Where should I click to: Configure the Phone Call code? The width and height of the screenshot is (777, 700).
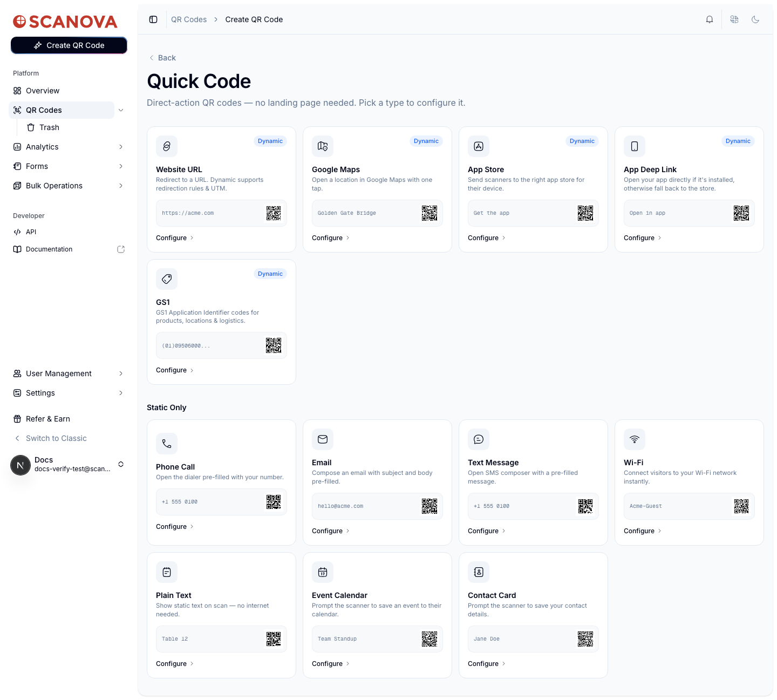(x=175, y=527)
